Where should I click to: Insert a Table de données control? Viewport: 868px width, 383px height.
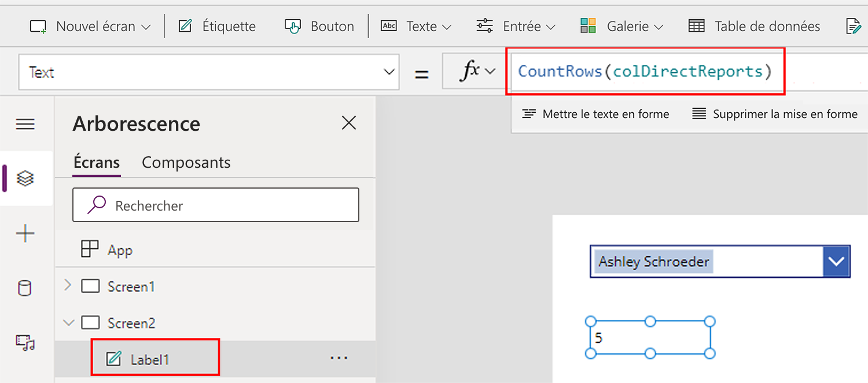[752, 25]
